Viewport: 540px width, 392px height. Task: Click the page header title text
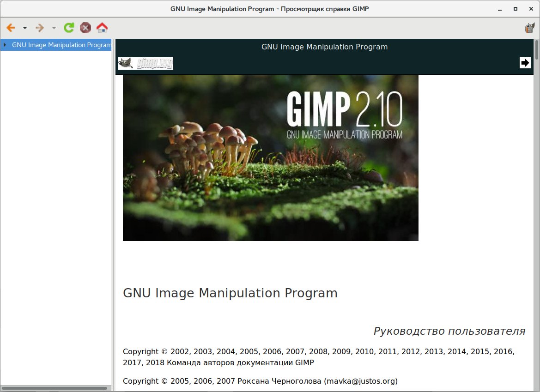click(324, 47)
